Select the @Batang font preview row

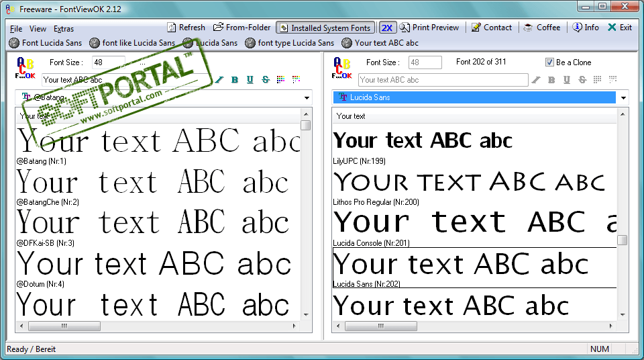click(158, 145)
